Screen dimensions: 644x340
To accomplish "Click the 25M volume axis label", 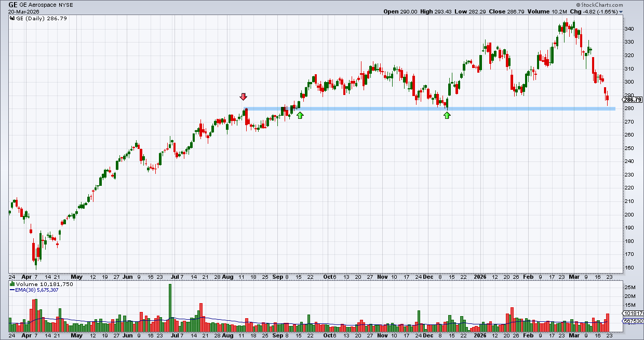I will (630, 288).
